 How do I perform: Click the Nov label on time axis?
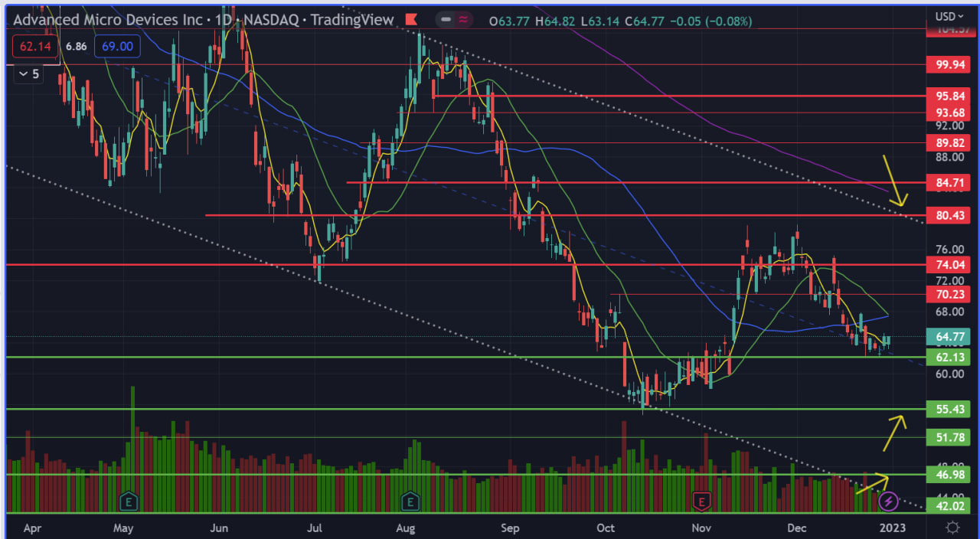(x=701, y=528)
